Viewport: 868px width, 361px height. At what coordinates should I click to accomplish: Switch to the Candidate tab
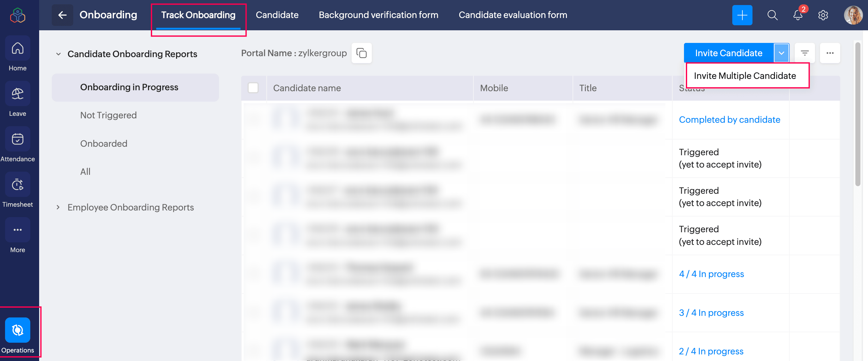[276, 15]
